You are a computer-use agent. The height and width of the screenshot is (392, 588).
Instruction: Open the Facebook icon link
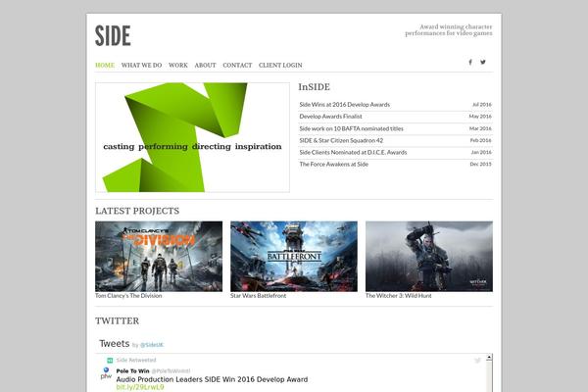[470, 63]
